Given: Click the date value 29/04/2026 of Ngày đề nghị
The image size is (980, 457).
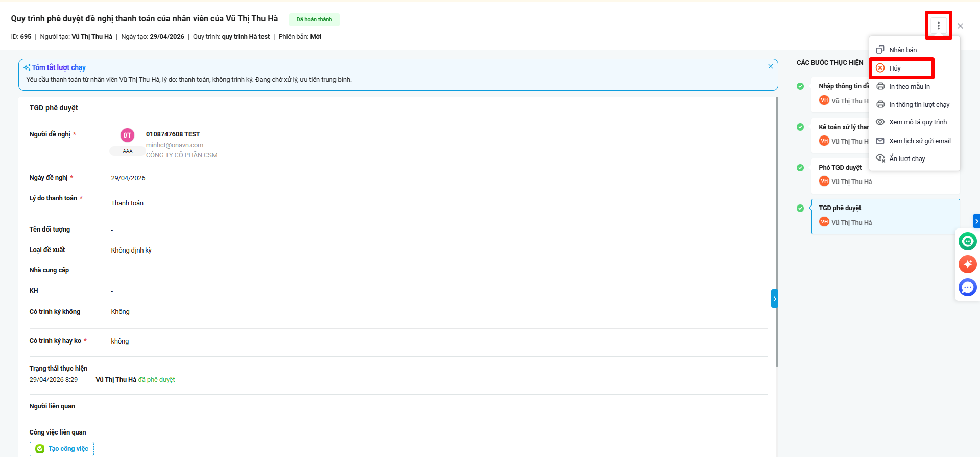Looking at the screenshot, I should coord(128,178).
